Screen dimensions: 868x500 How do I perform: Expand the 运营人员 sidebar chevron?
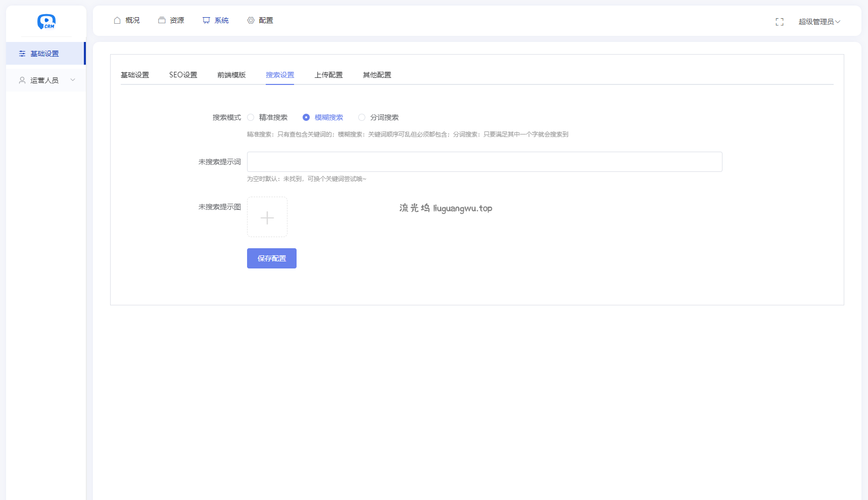click(x=73, y=80)
